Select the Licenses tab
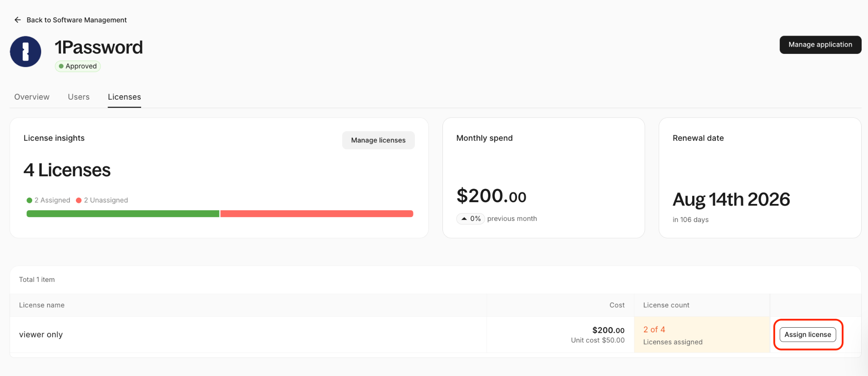 coord(124,97)
